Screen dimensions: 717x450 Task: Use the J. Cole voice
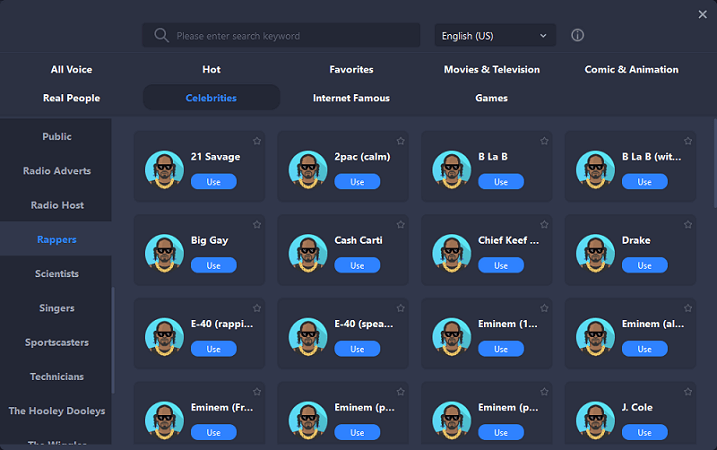[x=644, y=432]
